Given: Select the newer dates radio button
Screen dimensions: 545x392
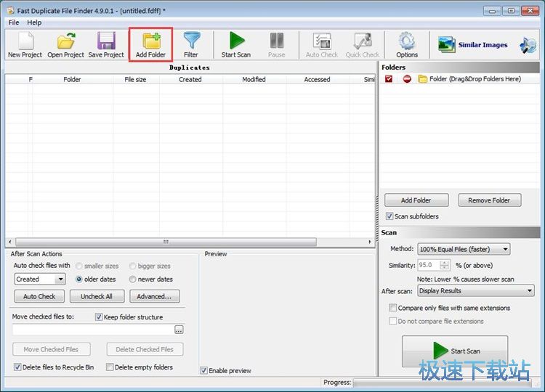Looking at the screenshot, I should (133, 279).
